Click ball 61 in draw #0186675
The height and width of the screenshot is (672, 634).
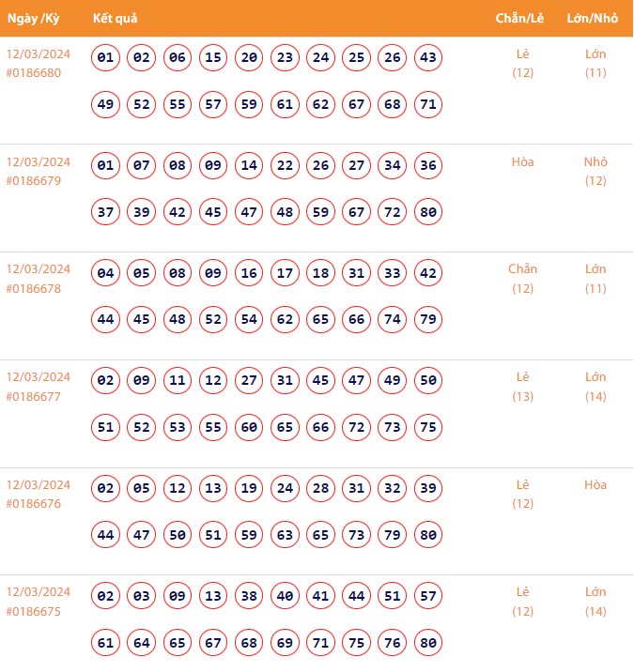click(106, 643)
